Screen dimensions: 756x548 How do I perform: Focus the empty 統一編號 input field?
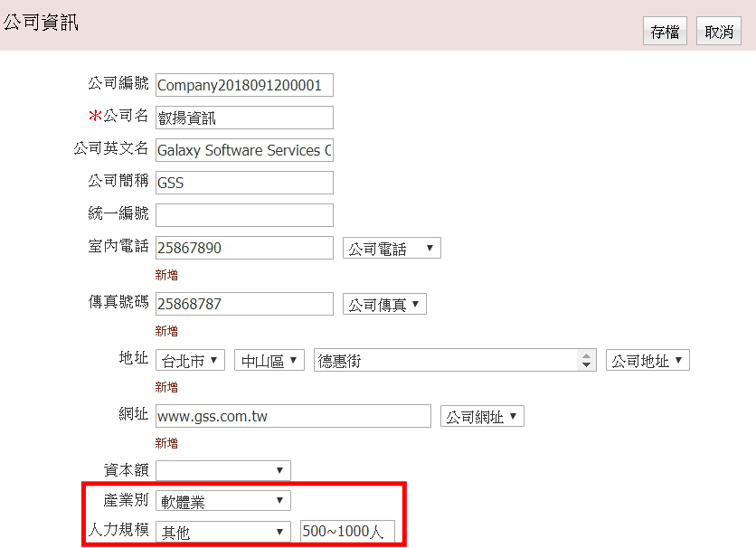pyautogui.click(x=244, y=215)
